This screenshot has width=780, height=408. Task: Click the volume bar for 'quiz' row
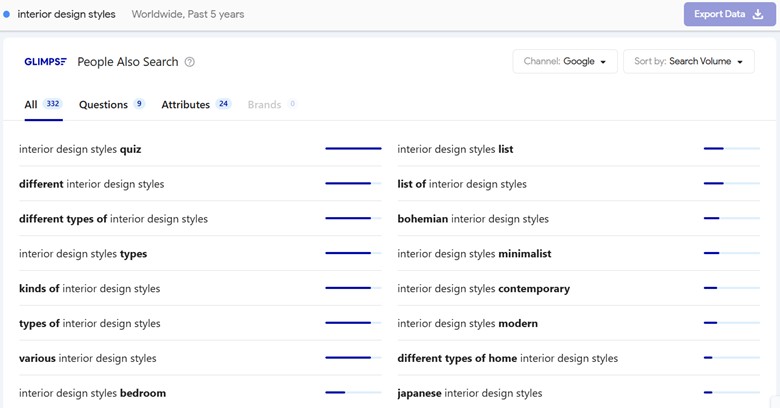tap(353, 148)
